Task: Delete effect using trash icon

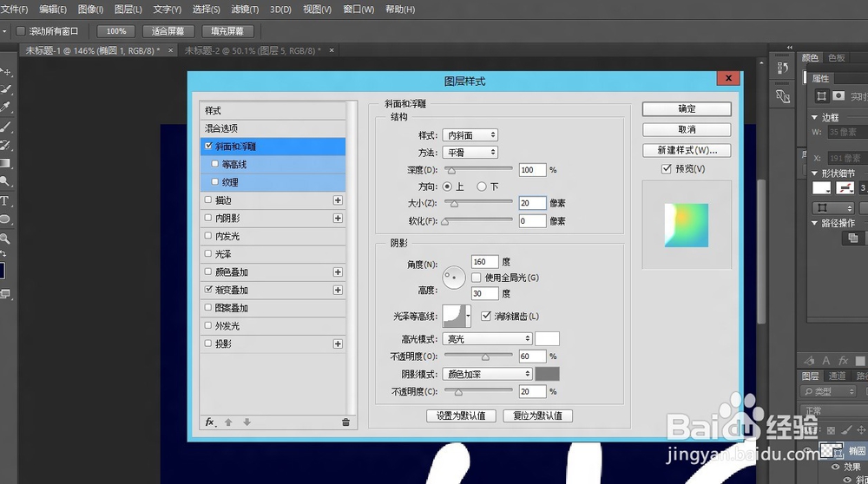Action: pos(346,422)
